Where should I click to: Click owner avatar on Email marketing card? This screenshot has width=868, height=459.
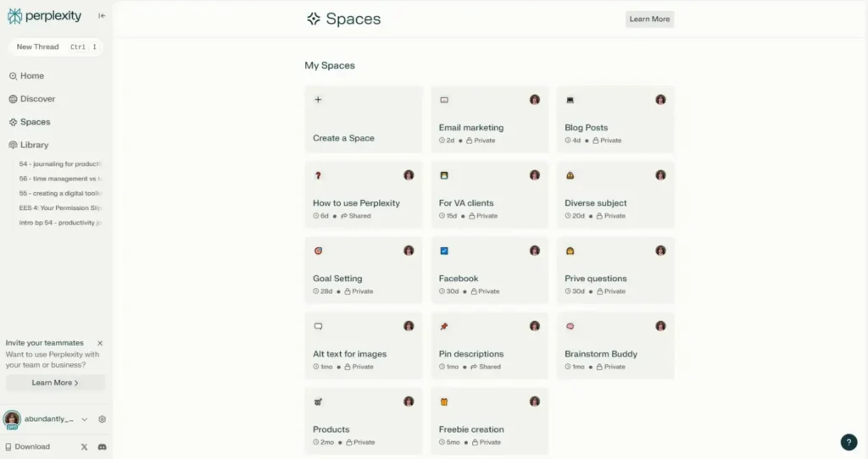click(535, 100)
